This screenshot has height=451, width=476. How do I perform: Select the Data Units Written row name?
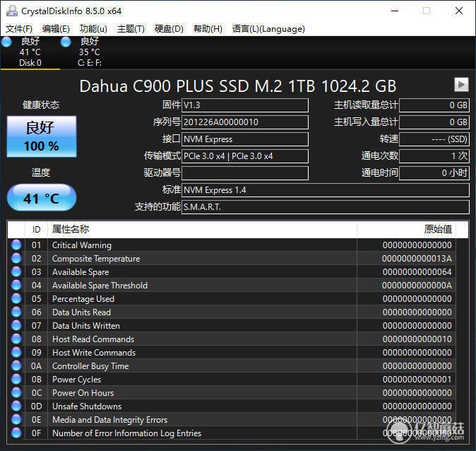coord(86,326)
